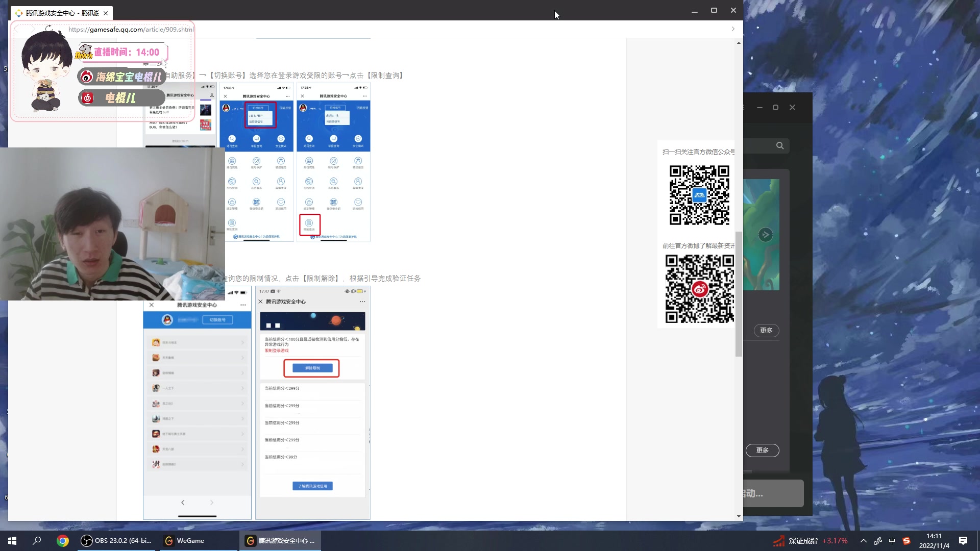Minimize the front 腾讯游戏安全中心 window

click(x=695, y=11)
